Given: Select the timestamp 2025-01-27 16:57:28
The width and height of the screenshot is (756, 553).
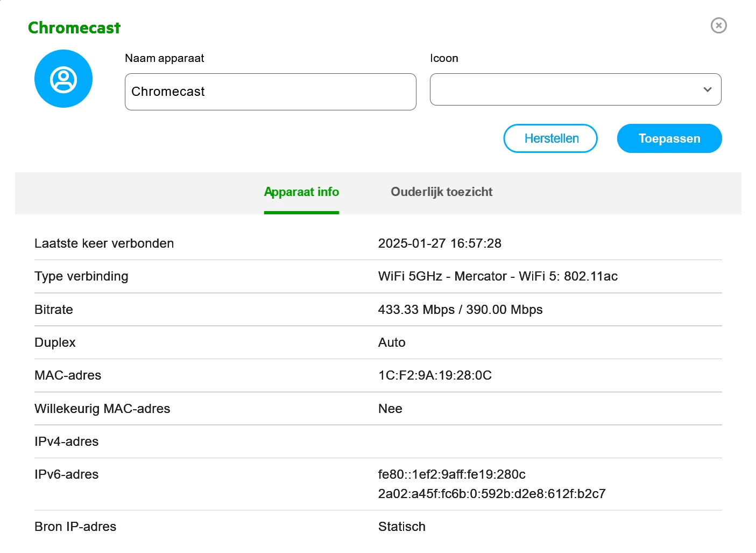Looking at the screenshot, I should 440,243.
